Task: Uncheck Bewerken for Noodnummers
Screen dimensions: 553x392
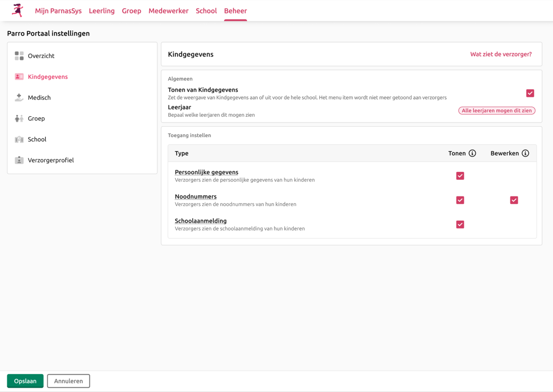Action: pos(514,200)
